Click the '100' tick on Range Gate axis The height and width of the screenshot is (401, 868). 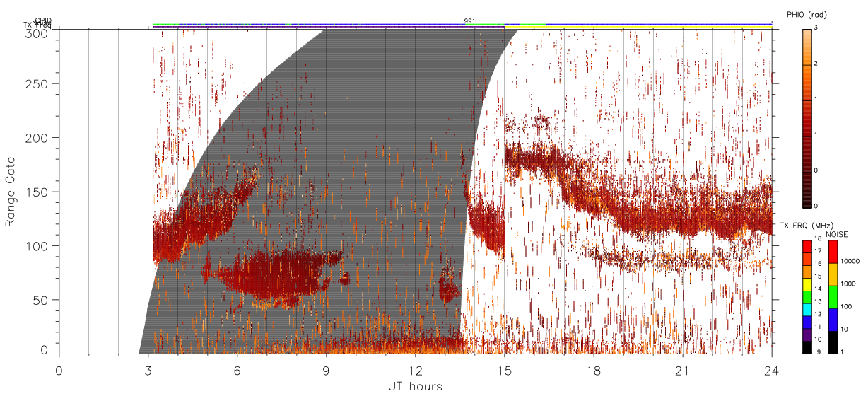[x=38, y=245]
